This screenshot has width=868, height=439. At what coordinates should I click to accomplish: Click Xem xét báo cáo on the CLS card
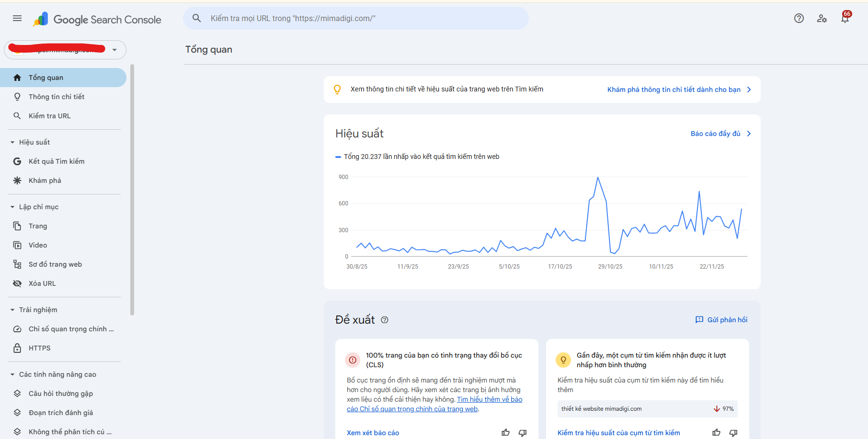pyautogui.click(x=373, y=432)
